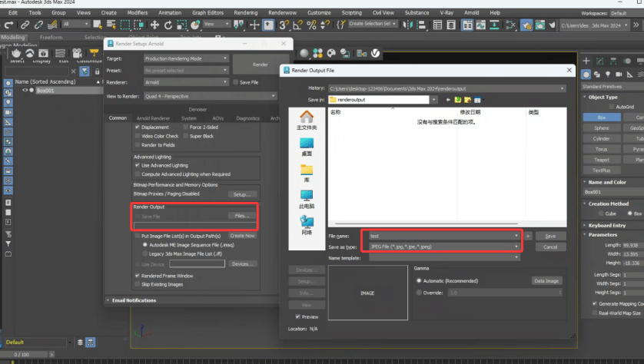This screenshot has height=364, width=644.
Task: Click the Render Setup teapot icon
Action: click(x=526, y=25)
